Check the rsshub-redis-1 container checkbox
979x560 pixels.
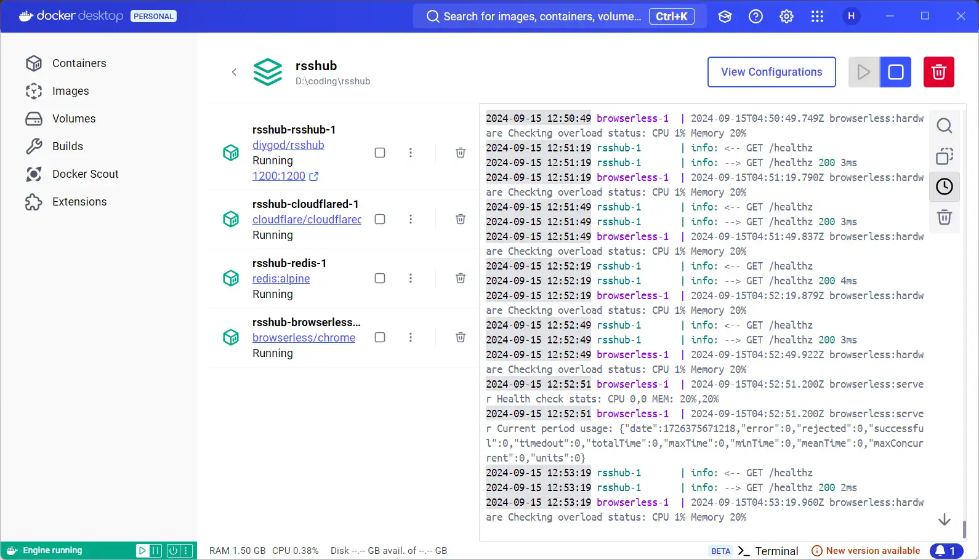coord(380,278)
